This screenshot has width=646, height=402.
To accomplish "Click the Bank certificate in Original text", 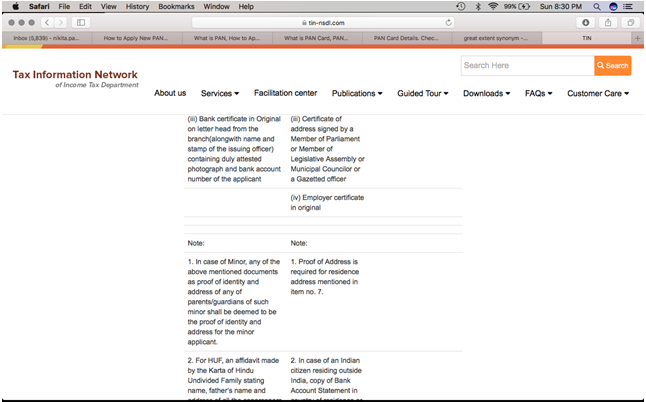I will point(234,149).
